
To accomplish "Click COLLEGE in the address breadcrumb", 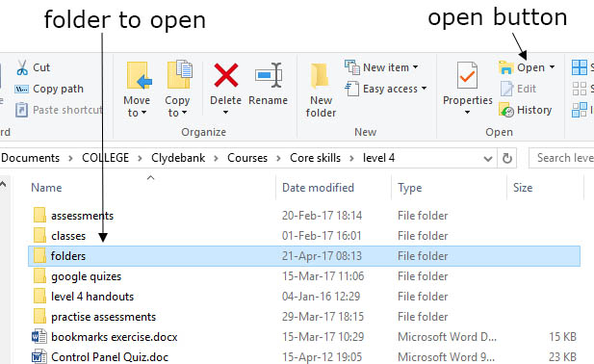I will [106, 158].
